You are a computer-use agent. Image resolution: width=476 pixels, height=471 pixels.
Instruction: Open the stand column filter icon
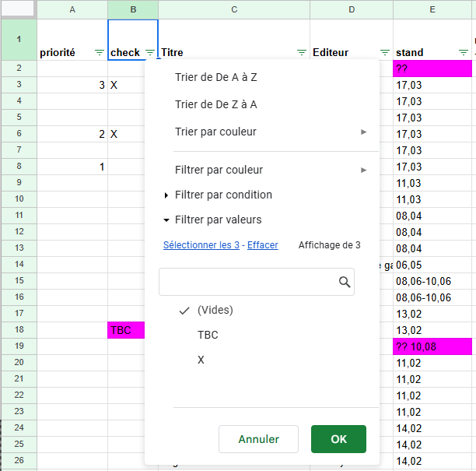click(x=464, y=52)
